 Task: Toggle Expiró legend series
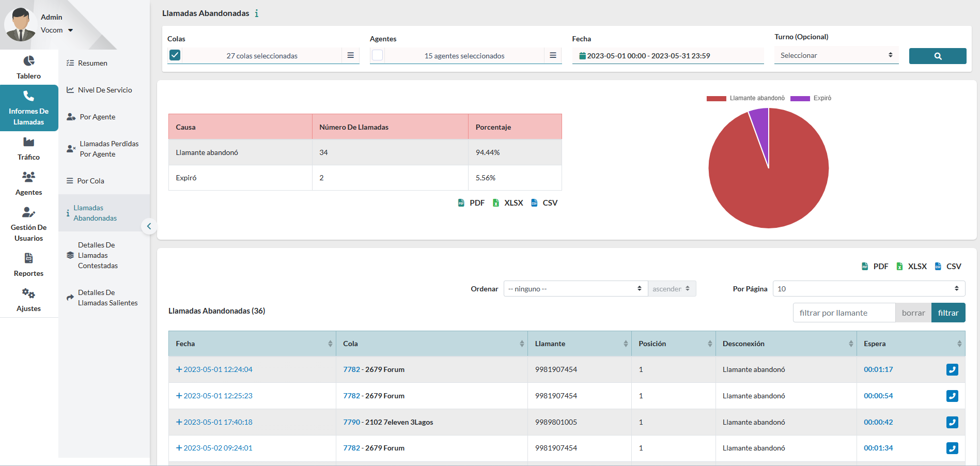pos(811,98)
